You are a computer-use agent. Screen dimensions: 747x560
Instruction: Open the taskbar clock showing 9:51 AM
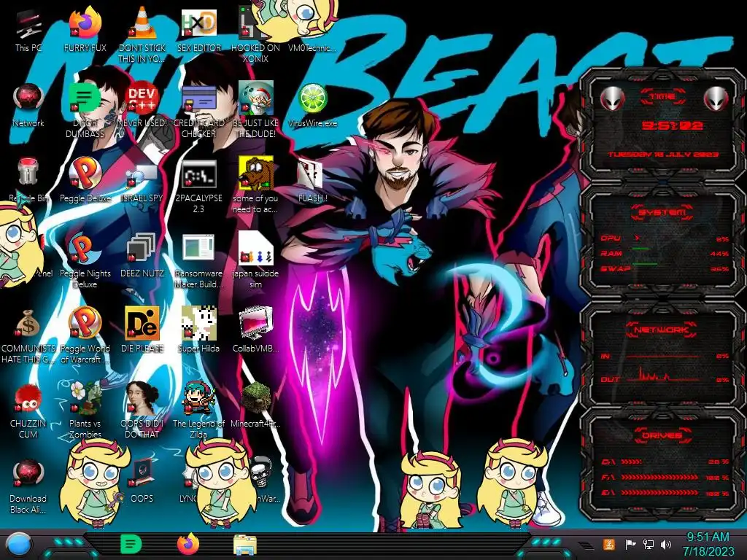(x=708, y=544)
